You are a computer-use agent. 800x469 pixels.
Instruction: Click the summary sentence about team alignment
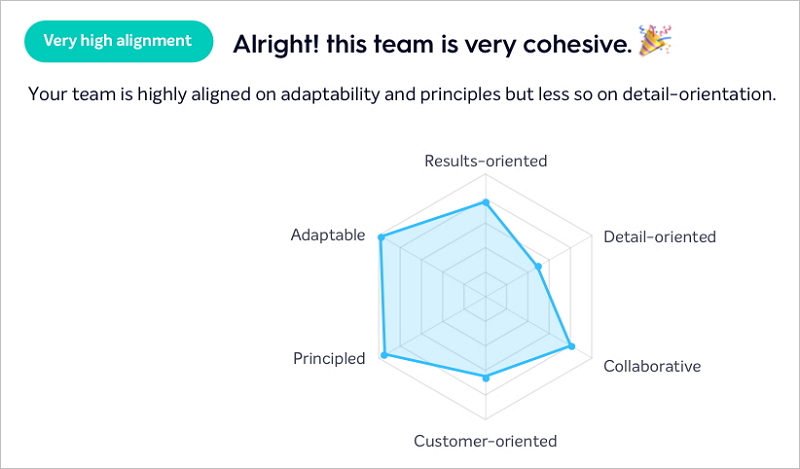(402, 94)
